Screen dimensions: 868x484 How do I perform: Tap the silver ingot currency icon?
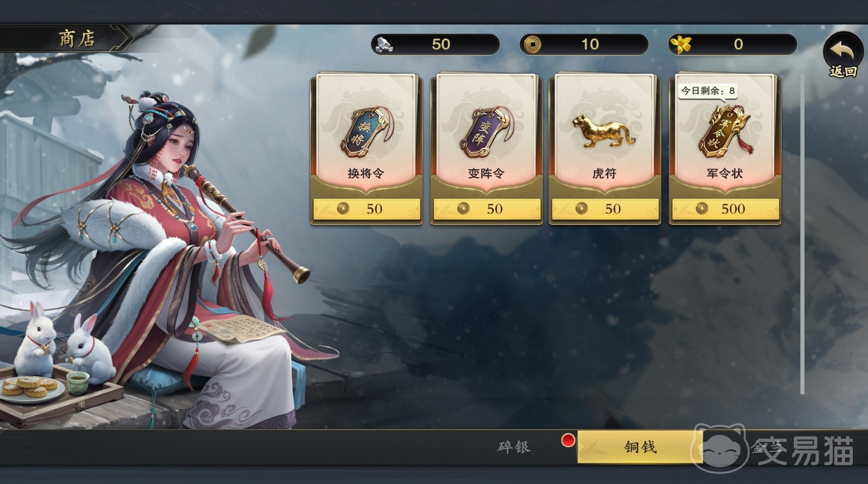[x=383, y=45]
